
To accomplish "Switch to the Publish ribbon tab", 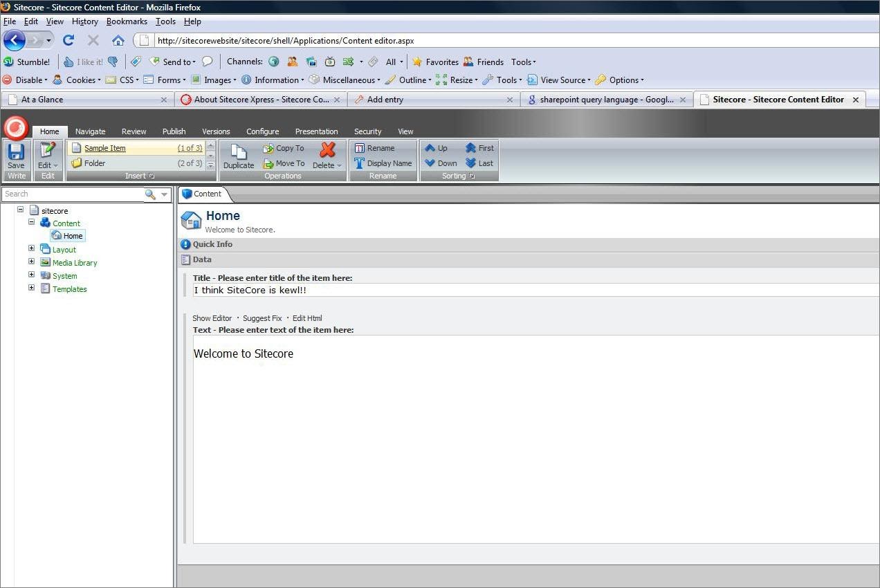I will point(174,131).
